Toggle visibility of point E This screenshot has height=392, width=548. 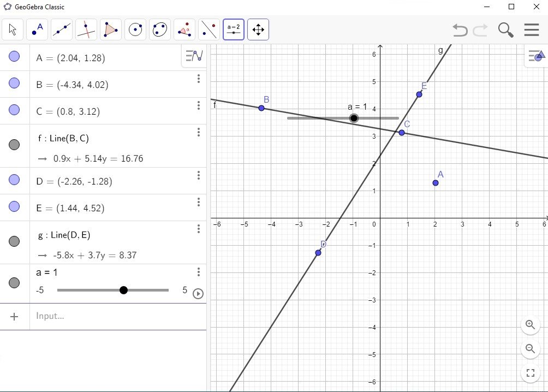click(14, 206)
